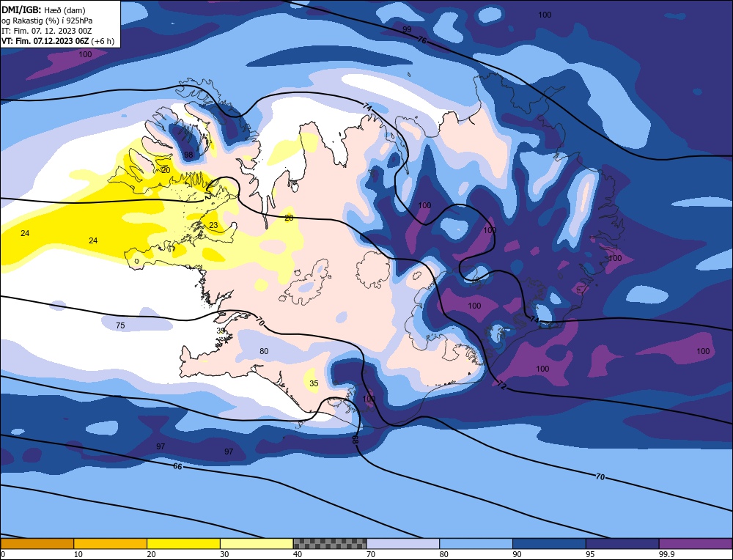Image resolution: width=733 pixels, height=560 pixels.
Task: Click the '75' humidity value on the map
Action: point(120,325)
